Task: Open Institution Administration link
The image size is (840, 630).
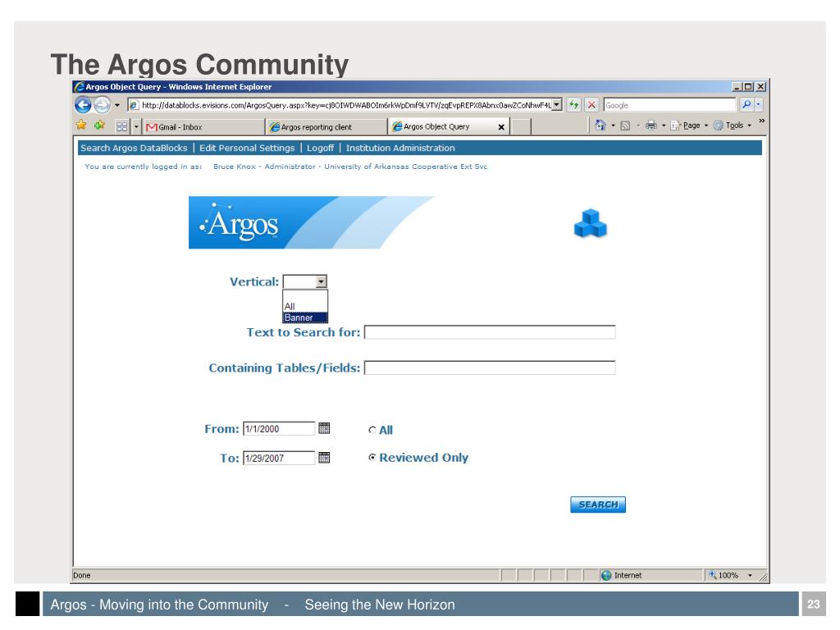Action: [x=400, y=148]
